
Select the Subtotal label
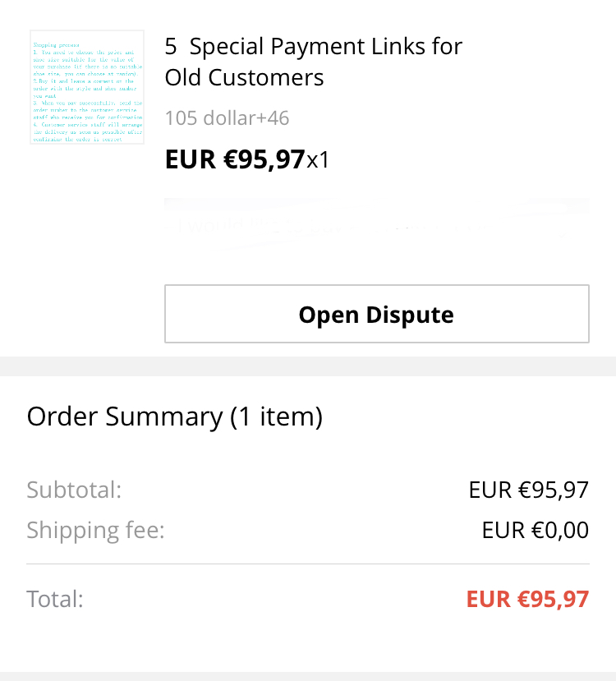(74, 490)
